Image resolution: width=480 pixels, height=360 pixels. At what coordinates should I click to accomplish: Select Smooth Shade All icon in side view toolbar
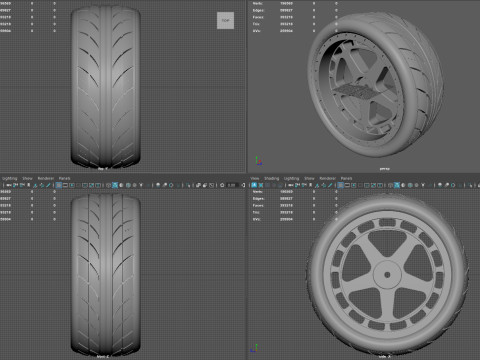(x=397, y=185)
